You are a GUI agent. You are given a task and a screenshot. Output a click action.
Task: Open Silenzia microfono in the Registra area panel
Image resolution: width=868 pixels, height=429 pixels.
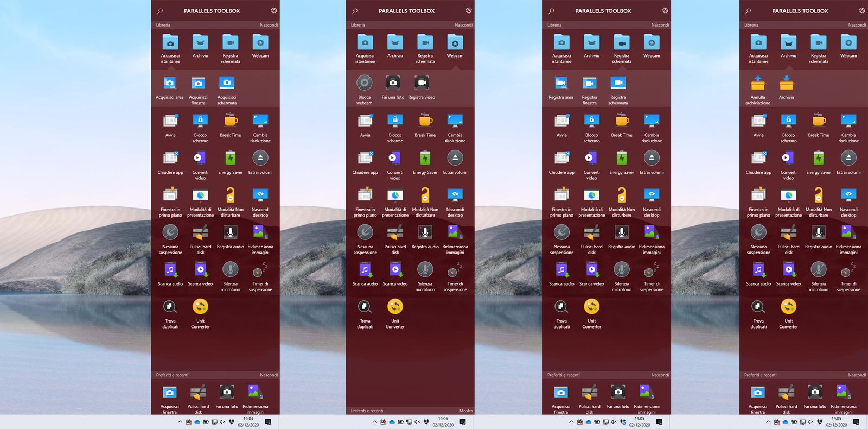(x=622, y=277)
